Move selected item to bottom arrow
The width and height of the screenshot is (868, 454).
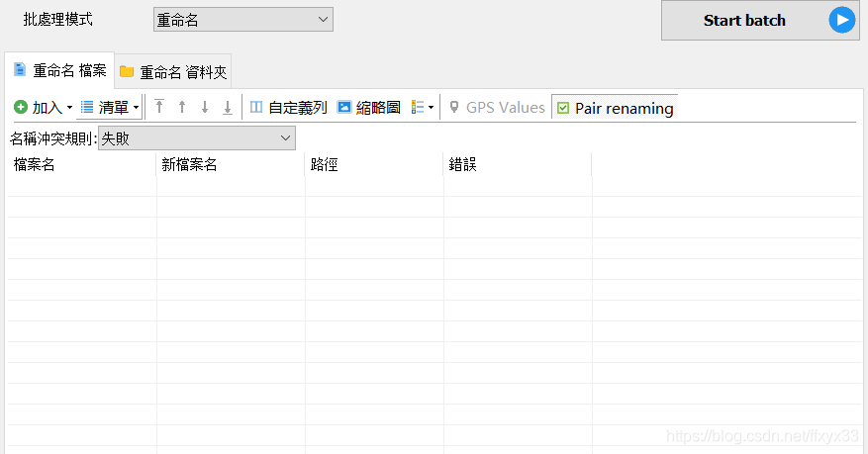[x=228, y=107]
